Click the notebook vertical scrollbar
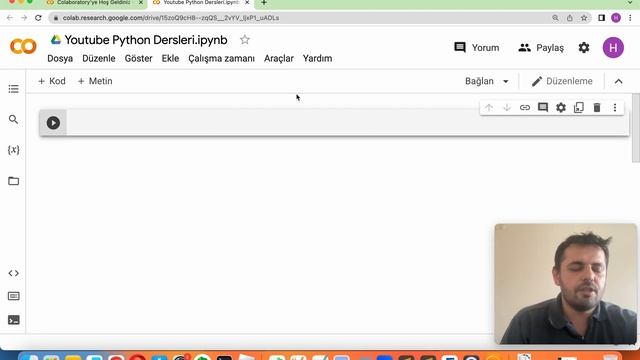640x360 pixels. [x=636, y=128]
